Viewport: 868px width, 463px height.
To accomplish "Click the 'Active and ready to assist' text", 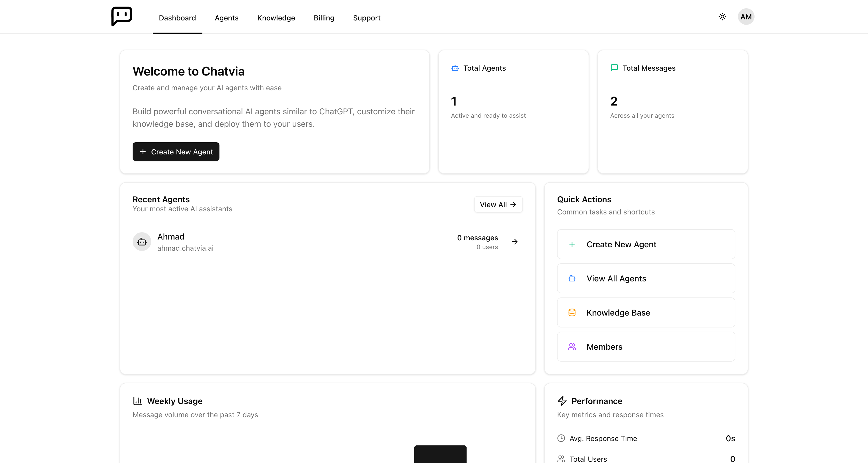I will (x=488, y=116).
